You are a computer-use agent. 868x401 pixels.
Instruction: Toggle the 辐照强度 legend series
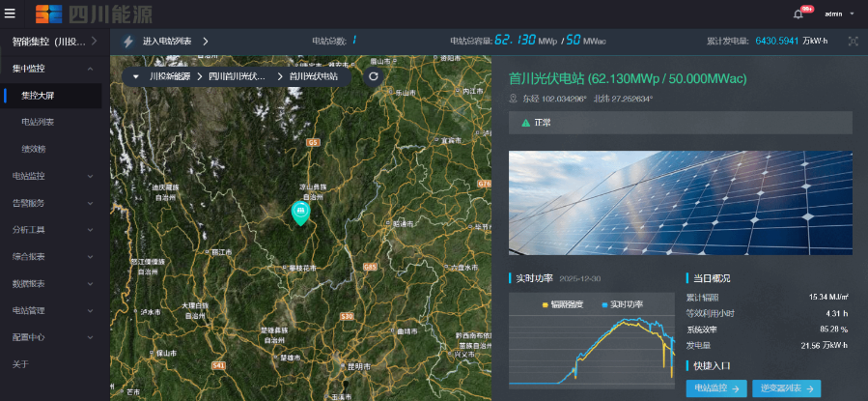(562, 304)
